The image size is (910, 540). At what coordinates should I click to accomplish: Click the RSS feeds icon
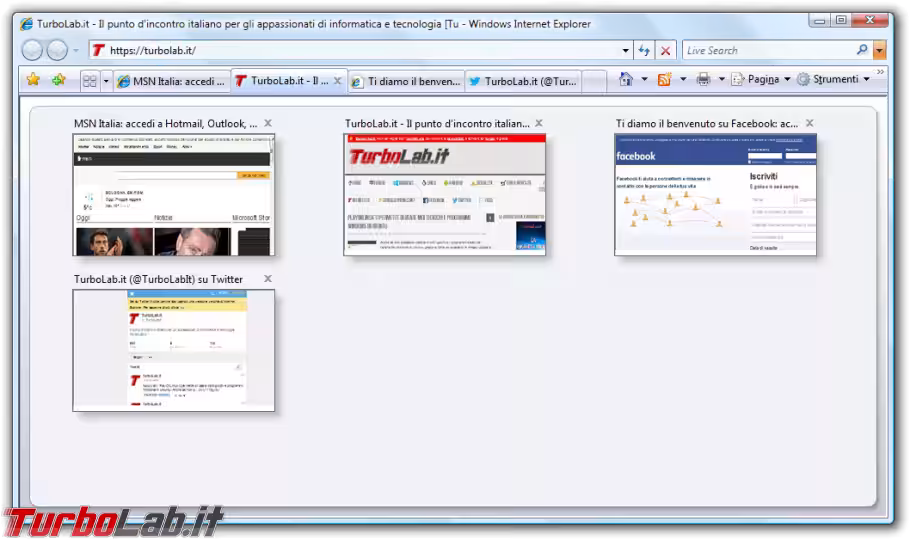coord(664,80)
